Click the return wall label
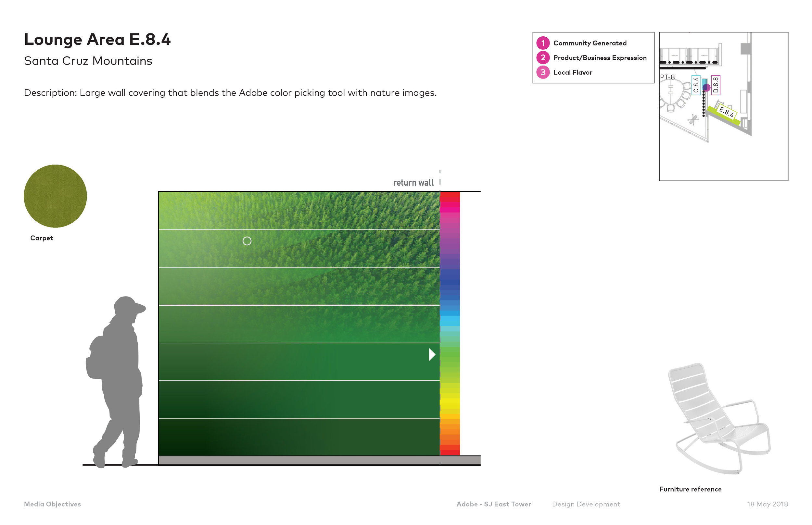 pyautogui.click(x=413, y=183)
